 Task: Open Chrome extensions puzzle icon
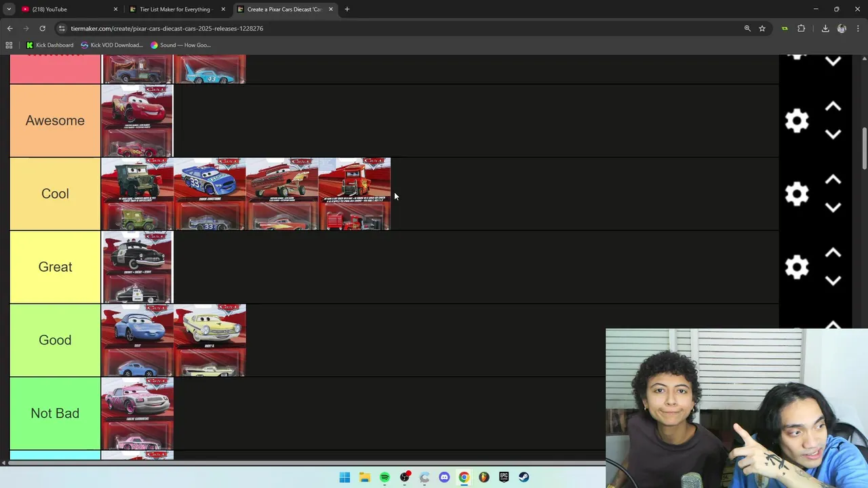click(x=802, y=28)
